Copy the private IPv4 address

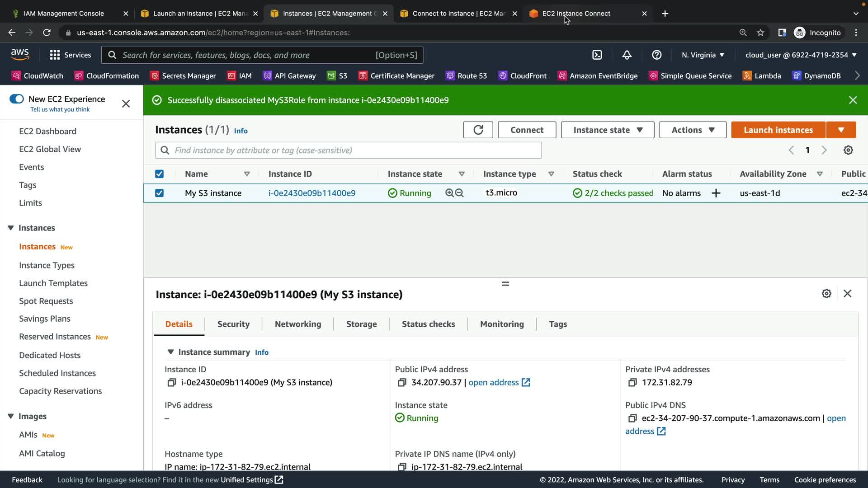[632, 383]
